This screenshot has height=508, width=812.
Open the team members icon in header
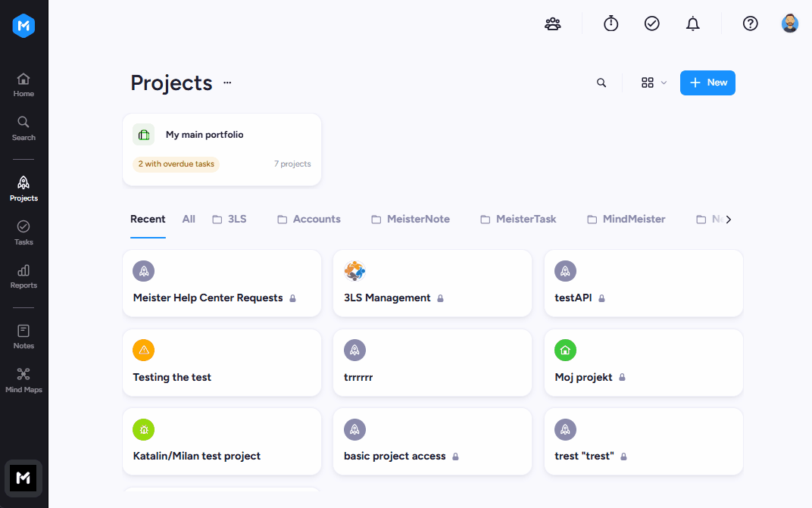tap(552, 23)
